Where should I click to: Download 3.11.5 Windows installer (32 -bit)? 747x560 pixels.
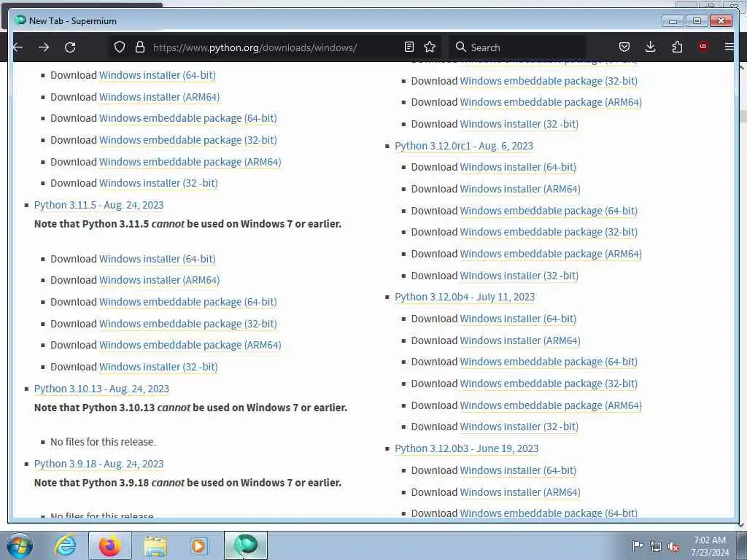point(158,367)
